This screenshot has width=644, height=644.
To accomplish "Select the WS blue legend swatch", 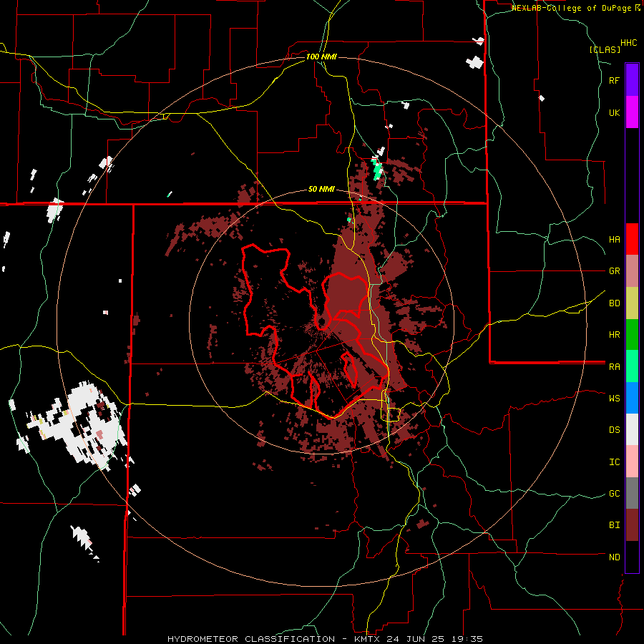I will tap(632, 398).
